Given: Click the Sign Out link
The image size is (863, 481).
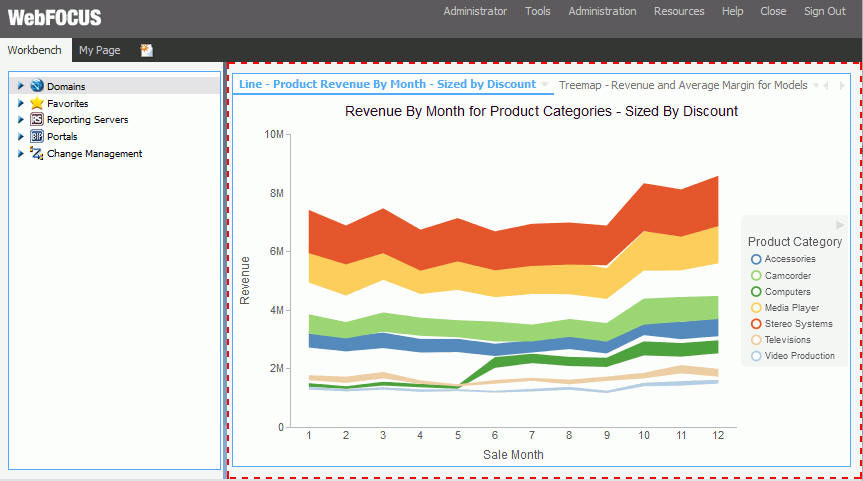Looking at the screenshot, I should (824, 11).
